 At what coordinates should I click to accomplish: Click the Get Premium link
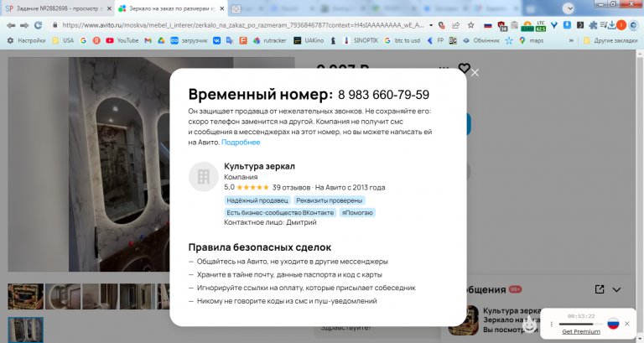581,331
